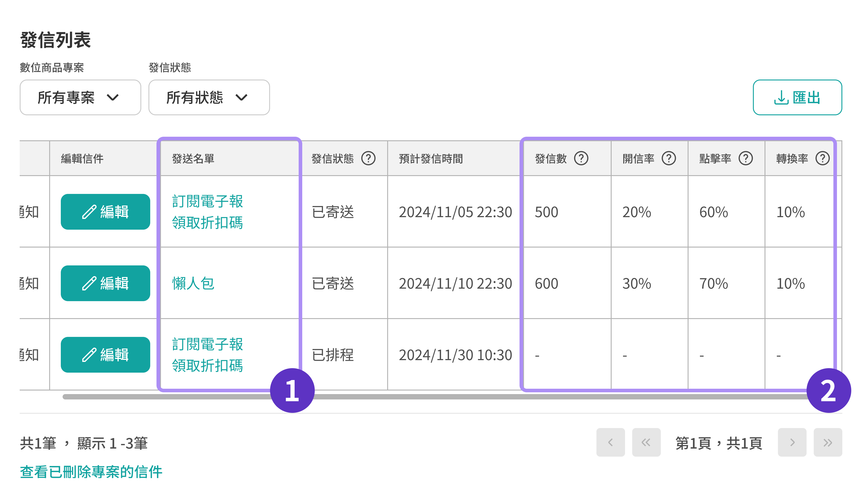Export the list with 匯出 button

pyautogui.click(x=797, y=97)
